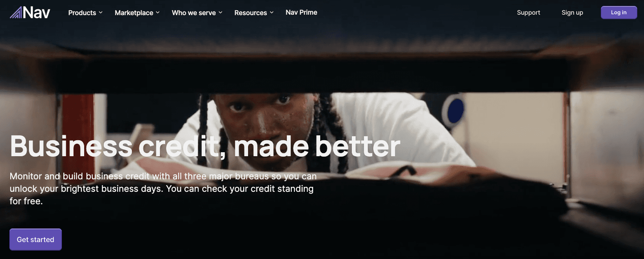Image resolution: width=644 pixels, height=259 pixels.
Task: Click the purple striped Nav logo mark
Action: 16,12
